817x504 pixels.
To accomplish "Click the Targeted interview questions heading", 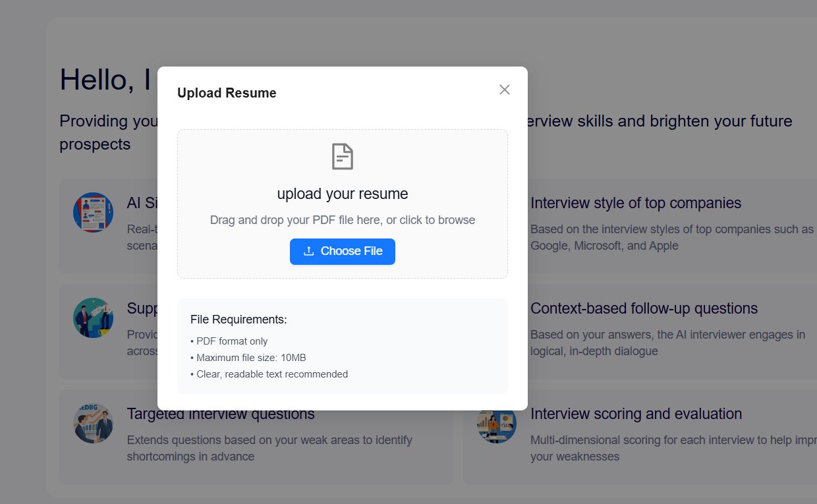I will click(x=220, y=414).
